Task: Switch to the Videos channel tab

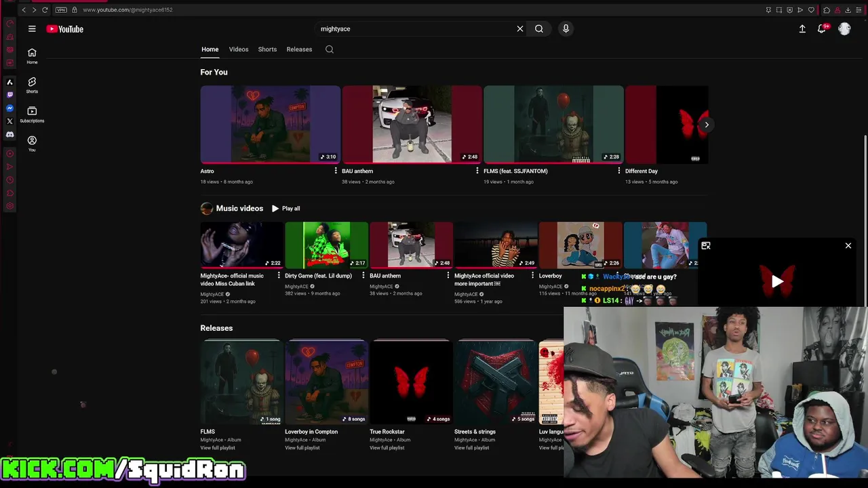Action: pos(239,49)
